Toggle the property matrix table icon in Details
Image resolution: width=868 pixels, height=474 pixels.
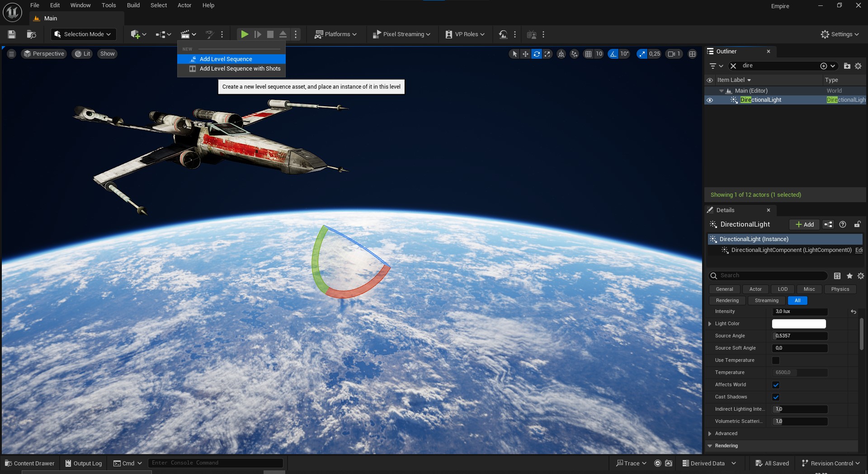[837, 276]
